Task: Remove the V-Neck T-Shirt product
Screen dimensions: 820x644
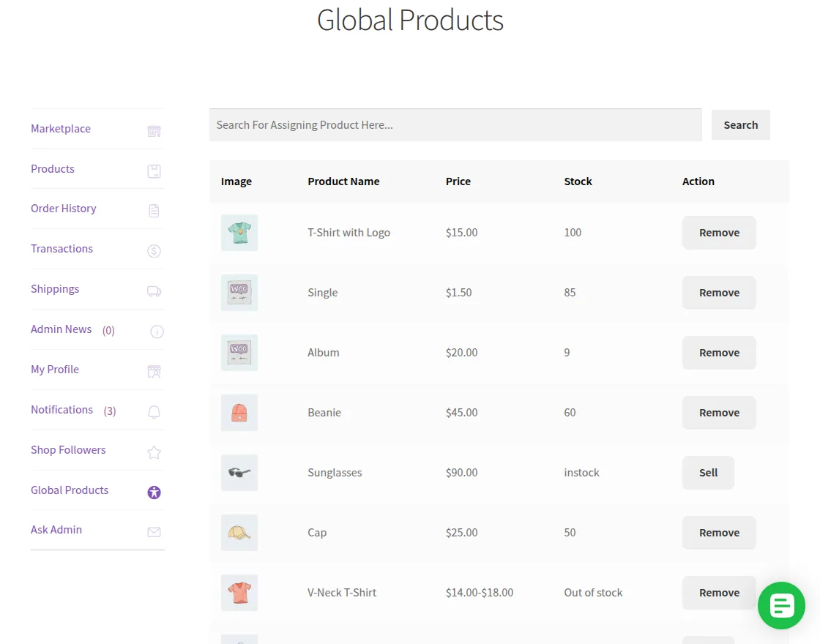Action: [719, 593]
